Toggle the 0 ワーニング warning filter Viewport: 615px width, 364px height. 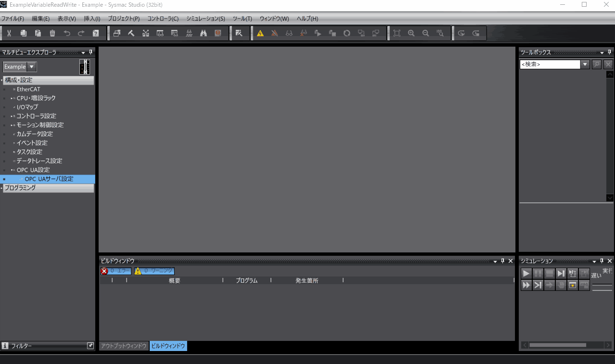(154, 271)
